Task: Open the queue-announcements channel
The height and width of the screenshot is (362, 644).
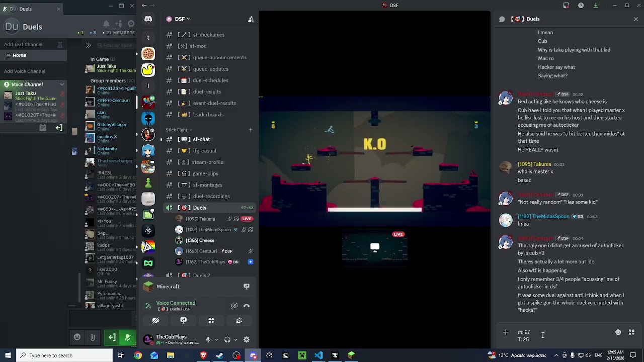Action: pos(210,57)
